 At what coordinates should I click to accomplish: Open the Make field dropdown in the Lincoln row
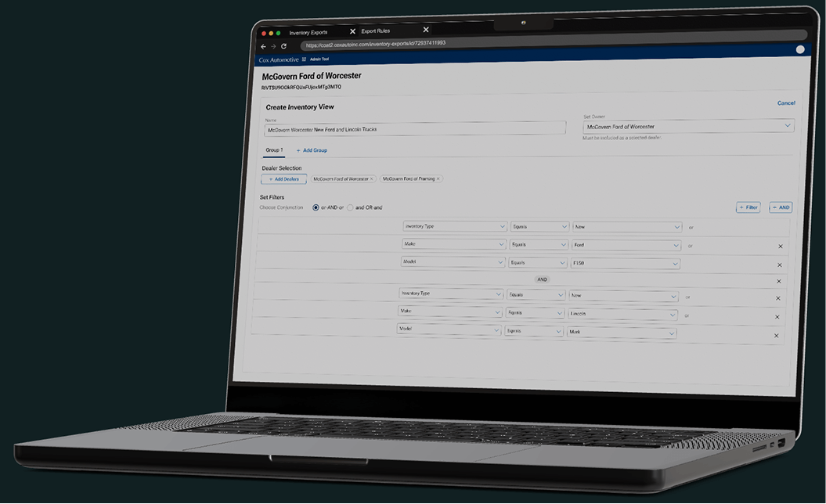click(x=450, y=311)
